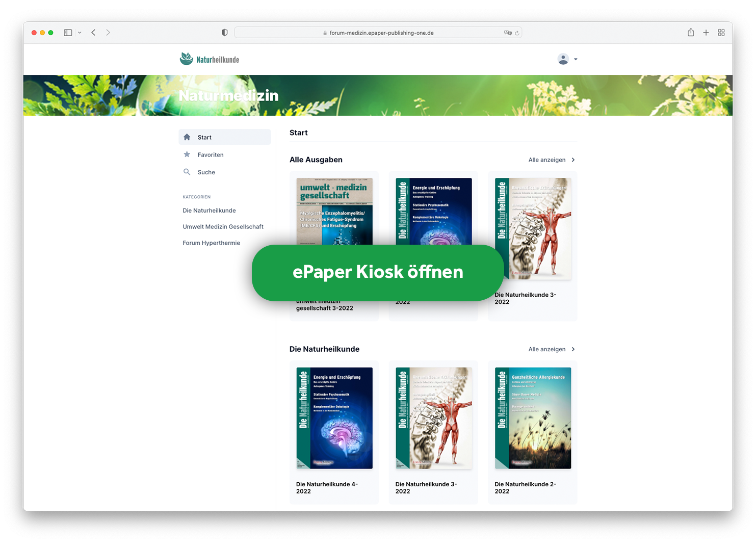Image resolution: width=756 pixels, height=548 pixels.
Task: Open the sidebar options chevron
Action: (x=80, y=33)
